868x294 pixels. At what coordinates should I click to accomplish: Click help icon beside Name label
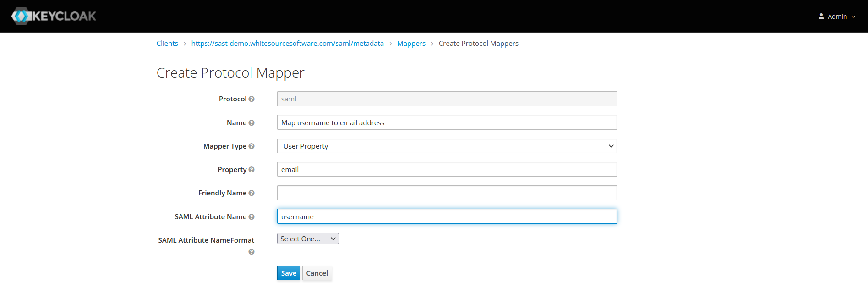pos(251,123)
